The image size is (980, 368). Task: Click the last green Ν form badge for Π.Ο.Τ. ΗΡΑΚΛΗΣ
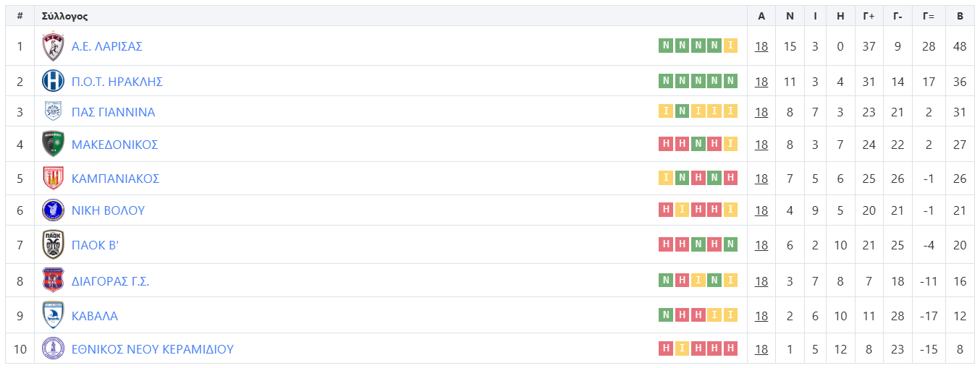730,81
